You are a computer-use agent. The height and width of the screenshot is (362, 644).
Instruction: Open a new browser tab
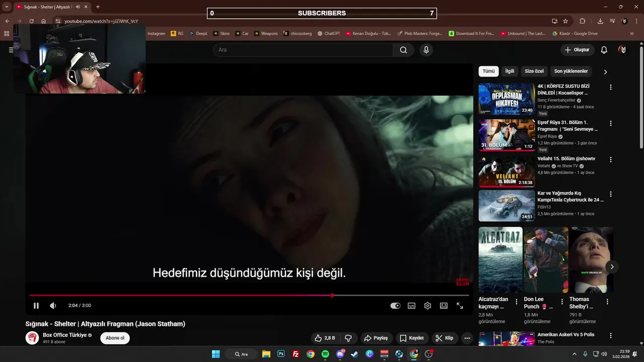98,7
